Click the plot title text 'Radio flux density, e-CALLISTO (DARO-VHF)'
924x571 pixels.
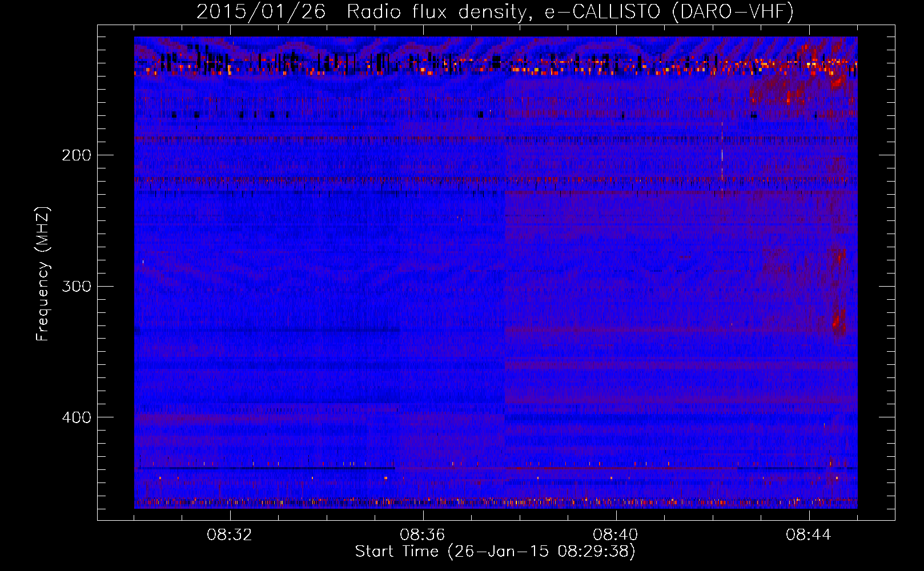[571, 11]
